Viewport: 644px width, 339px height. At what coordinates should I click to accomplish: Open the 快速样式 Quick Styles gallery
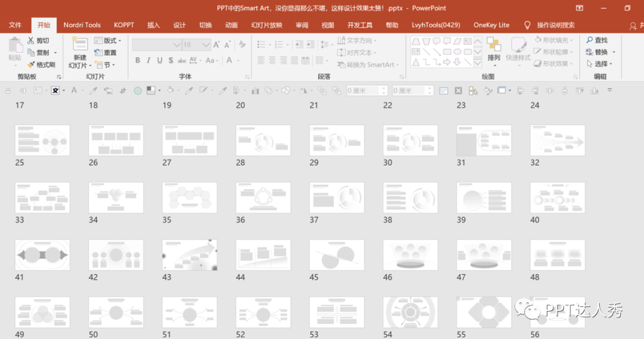518,51
